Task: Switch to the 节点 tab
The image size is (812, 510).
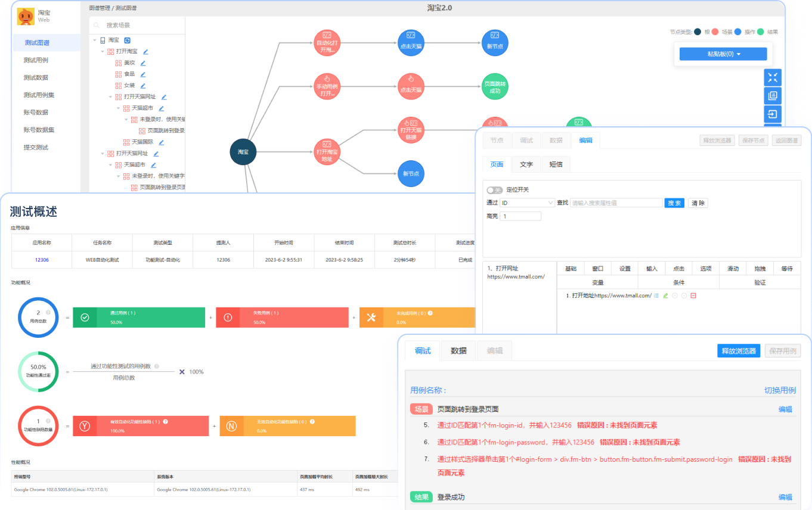Action: 497,141
